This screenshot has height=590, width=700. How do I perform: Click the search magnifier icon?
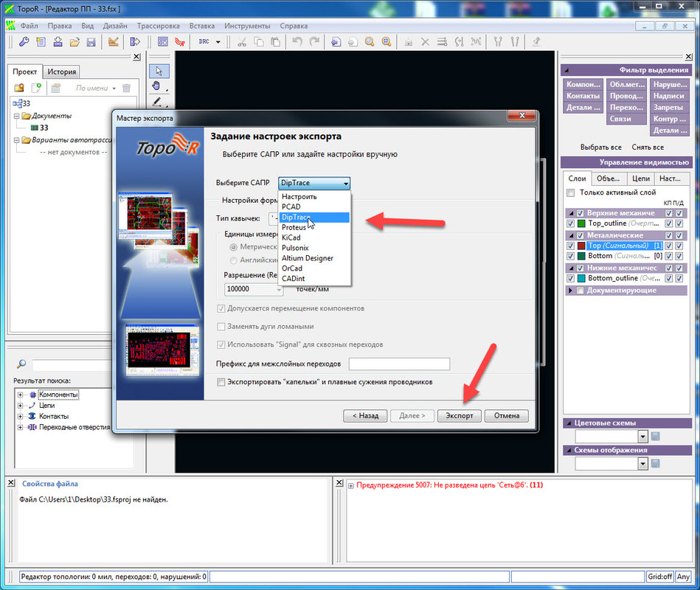[x=21, y=364]
